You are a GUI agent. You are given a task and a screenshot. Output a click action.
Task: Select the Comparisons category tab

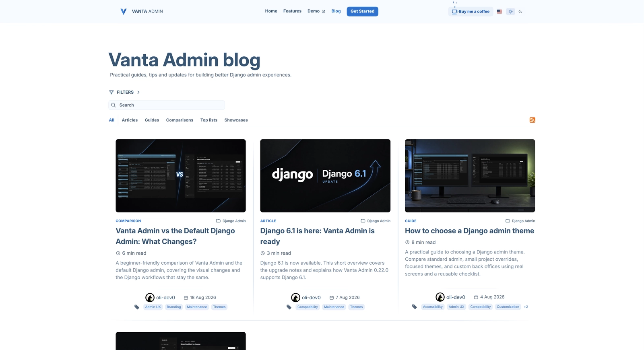pos(180,120)
